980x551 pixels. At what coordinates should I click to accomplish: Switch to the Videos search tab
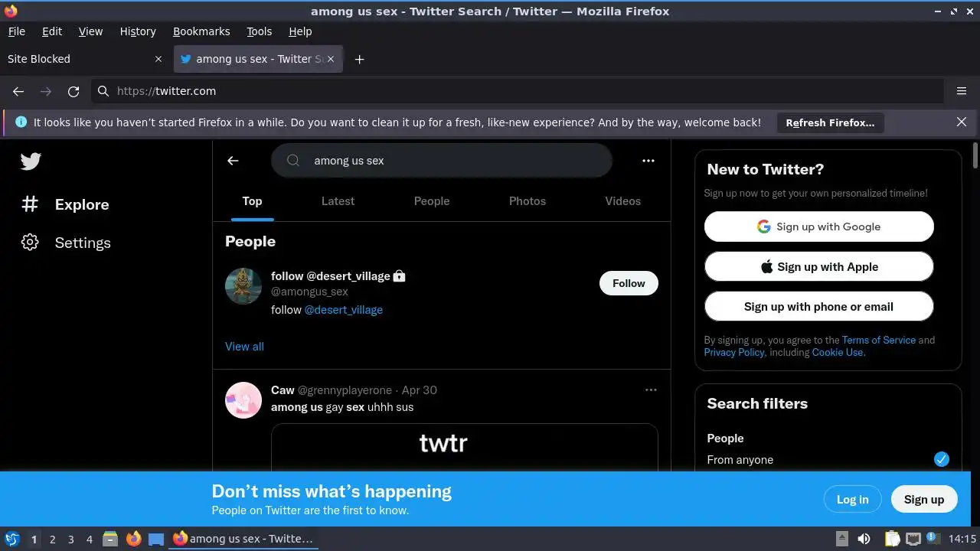(x=623, y=201)
